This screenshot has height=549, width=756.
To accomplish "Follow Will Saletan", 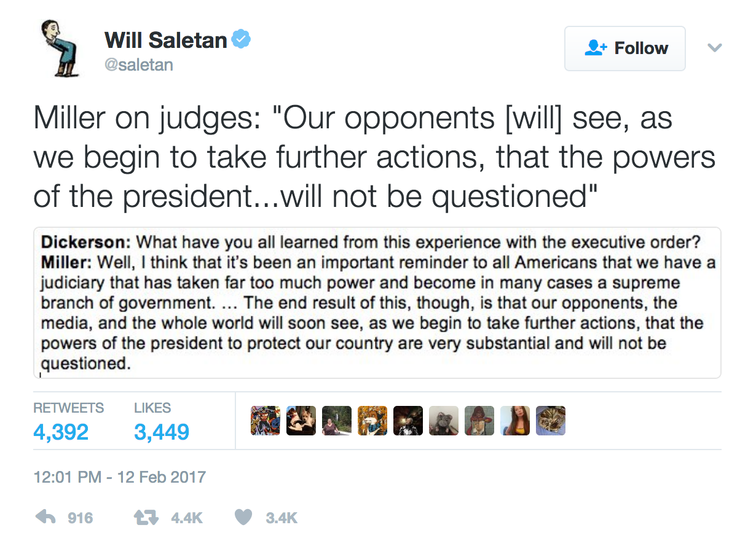I will coord(624,49).
